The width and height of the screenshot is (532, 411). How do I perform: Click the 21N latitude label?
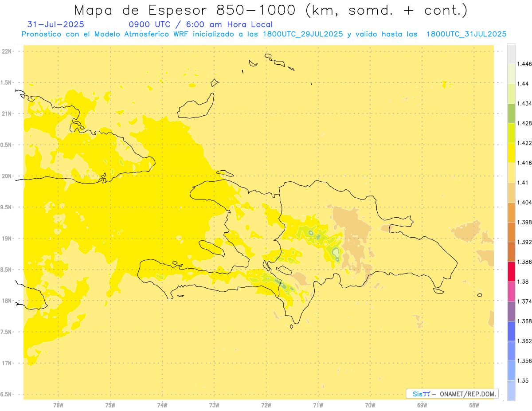click(7, 114)
